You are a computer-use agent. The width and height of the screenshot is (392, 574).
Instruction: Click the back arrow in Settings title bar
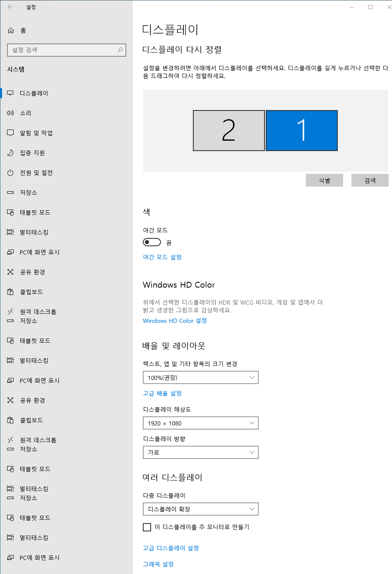pos(10,7)
